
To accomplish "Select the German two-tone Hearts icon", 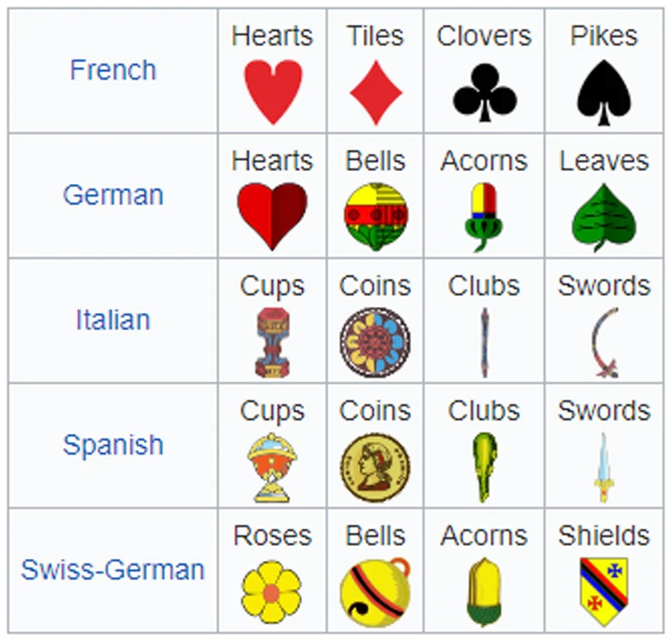I will pyautogui.click(x=272, y=216).
